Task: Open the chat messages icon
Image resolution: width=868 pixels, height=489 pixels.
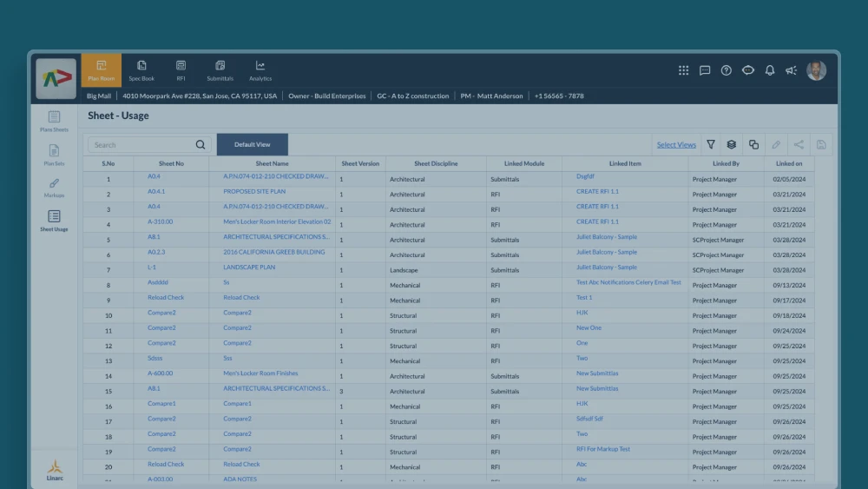Action: pyautogui.click(x=705, y=70)
